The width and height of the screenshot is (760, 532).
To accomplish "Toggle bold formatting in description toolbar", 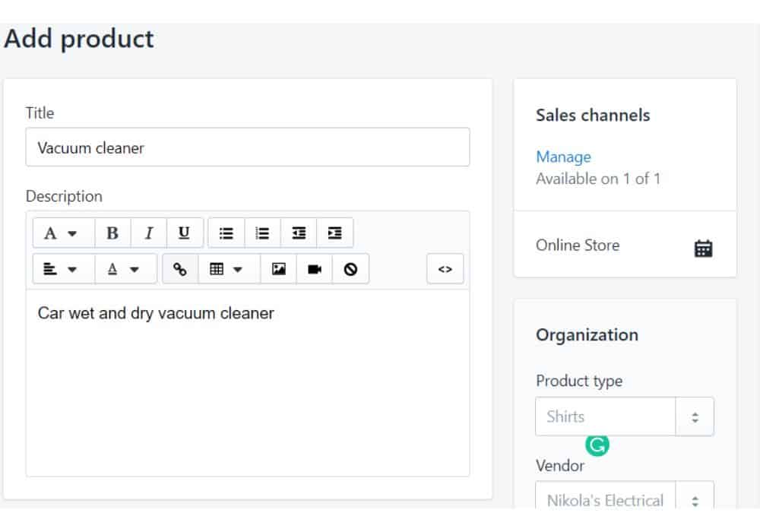I will pos(112,233).
